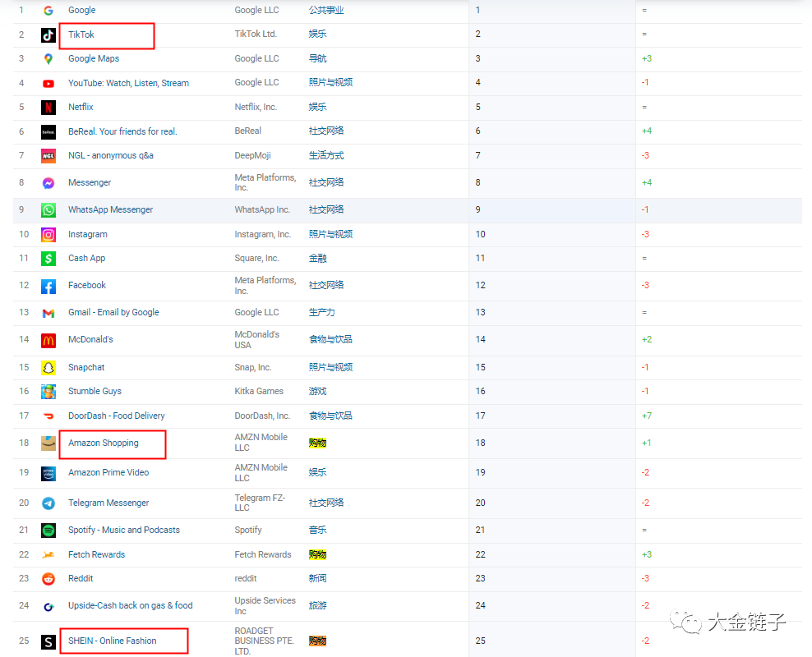
Task: Click the Snapchat ghost icon
Action: click(48, 368)
